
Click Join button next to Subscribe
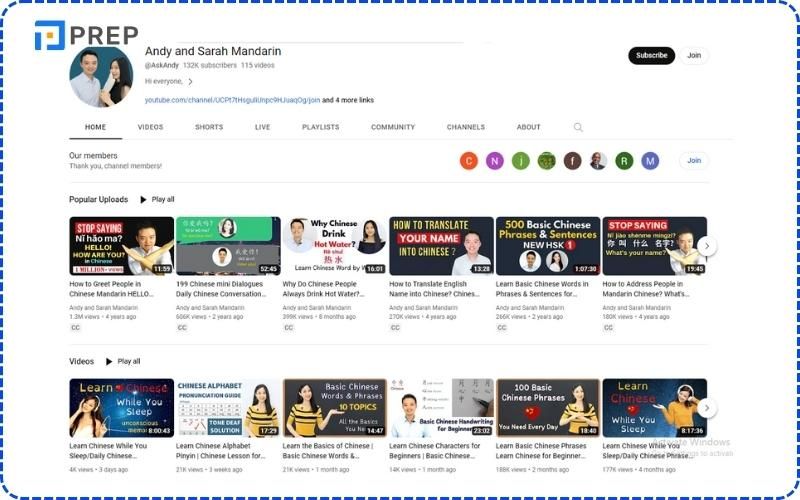[x=694, y=56]
